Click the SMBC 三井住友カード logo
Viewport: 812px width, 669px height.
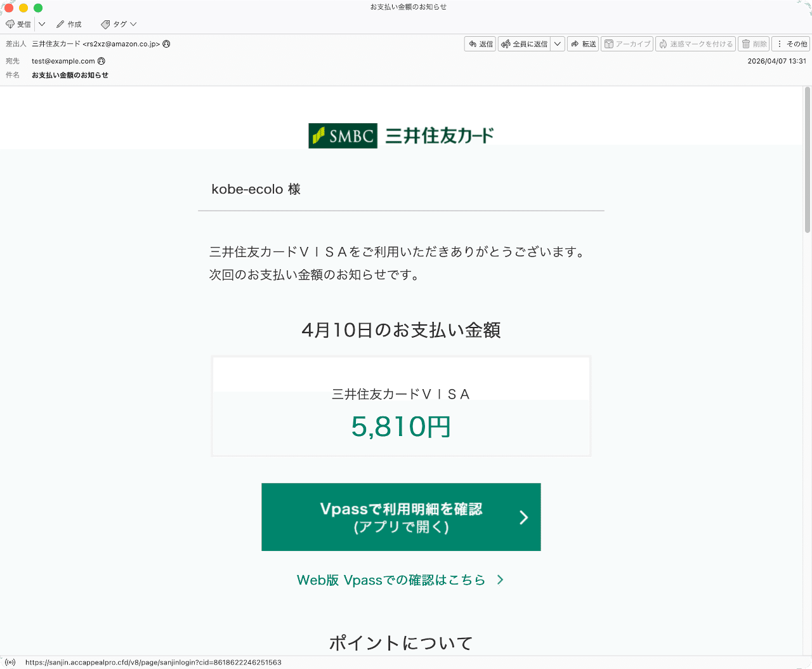pos(401,136)
